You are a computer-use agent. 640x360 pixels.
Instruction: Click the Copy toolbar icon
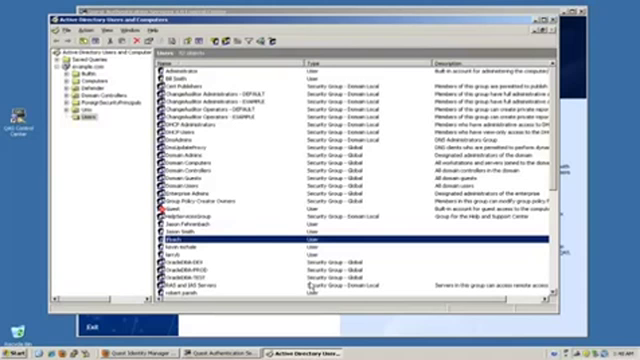(122, 41)
